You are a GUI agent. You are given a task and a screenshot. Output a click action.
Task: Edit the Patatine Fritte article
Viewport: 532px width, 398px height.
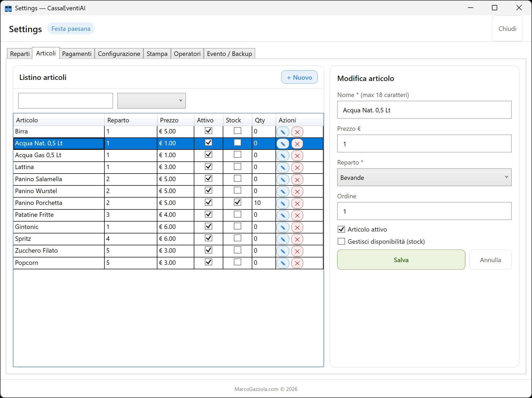pos(283,215)
